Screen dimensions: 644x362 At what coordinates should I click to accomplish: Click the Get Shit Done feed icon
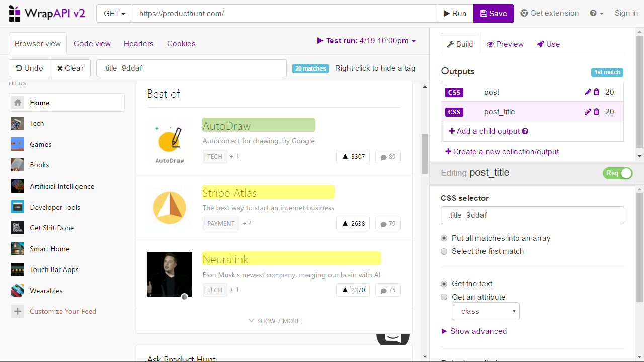click(x=18, y=228)
